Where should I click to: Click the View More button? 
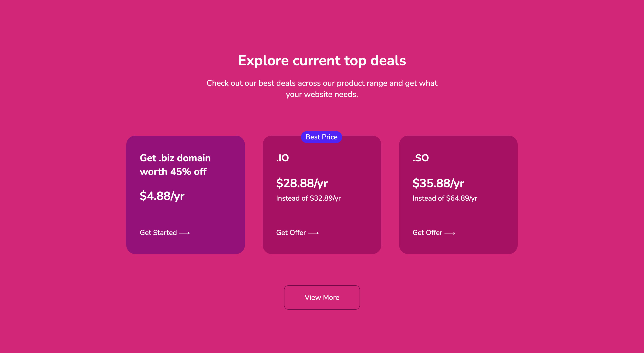[x=322, y=297]
